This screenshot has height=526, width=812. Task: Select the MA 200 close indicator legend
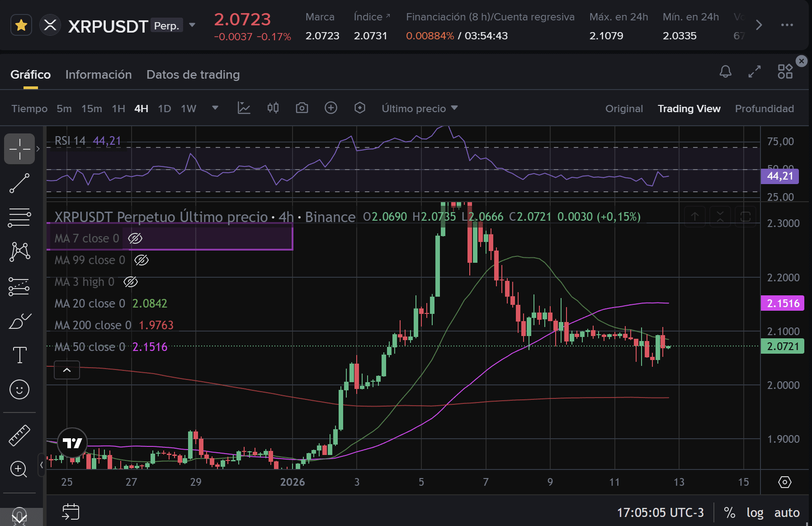pos(114,325)
